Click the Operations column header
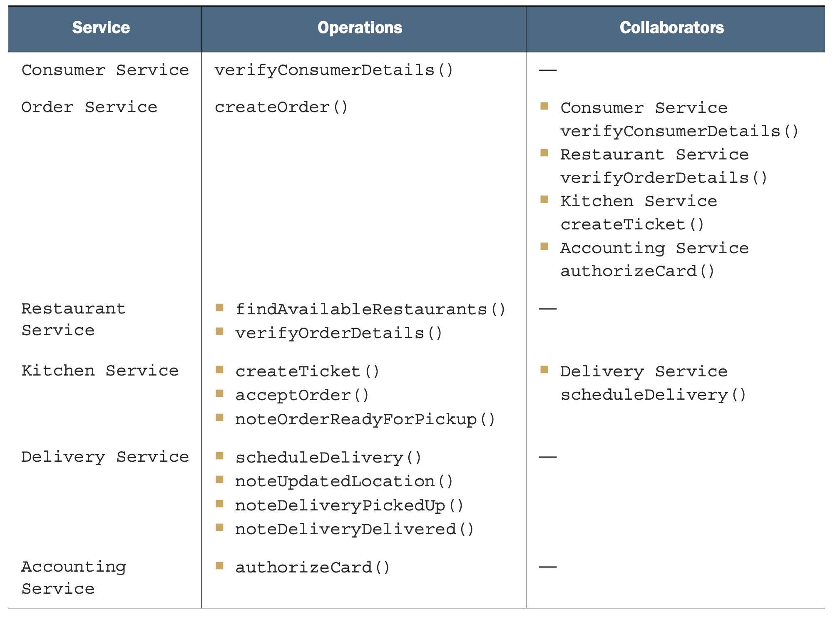The width and height of the screenshot is (840, 617). (360, 28)
